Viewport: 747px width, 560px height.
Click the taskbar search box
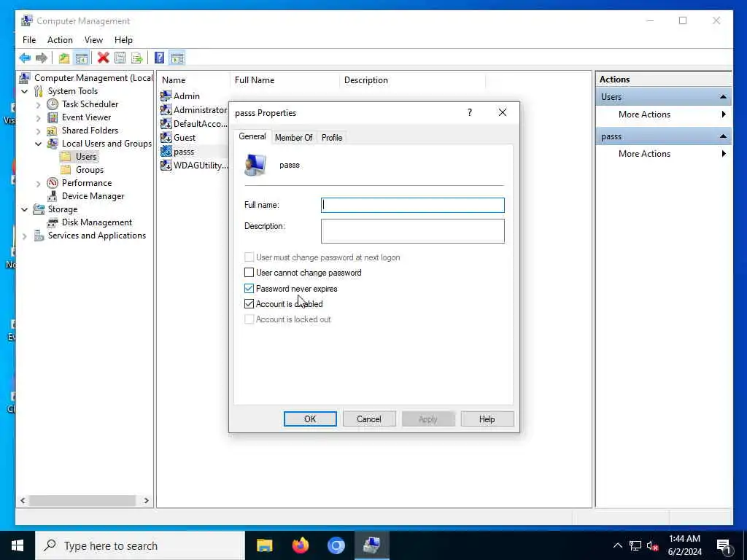(140, 545)
